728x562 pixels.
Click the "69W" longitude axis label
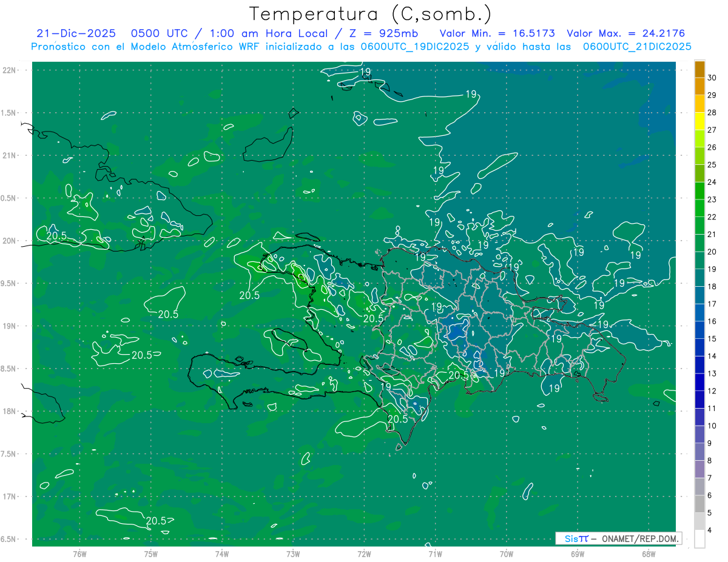point(578,554)
